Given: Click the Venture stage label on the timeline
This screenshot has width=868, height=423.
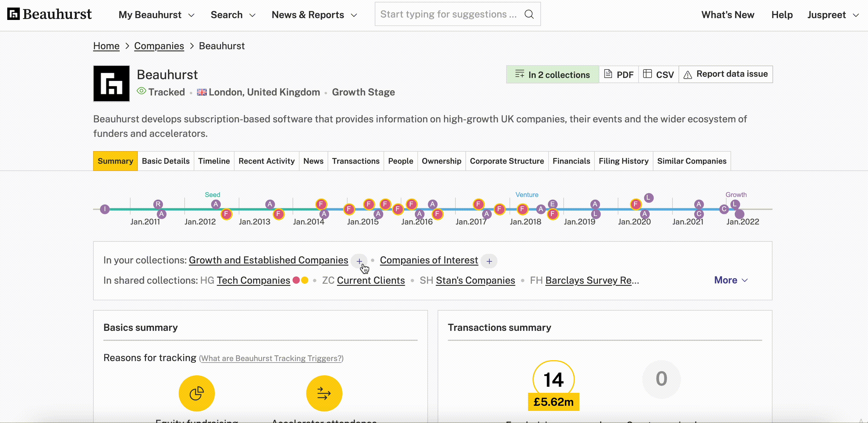Looking at the screenshot, I should (x=527, y=195).
